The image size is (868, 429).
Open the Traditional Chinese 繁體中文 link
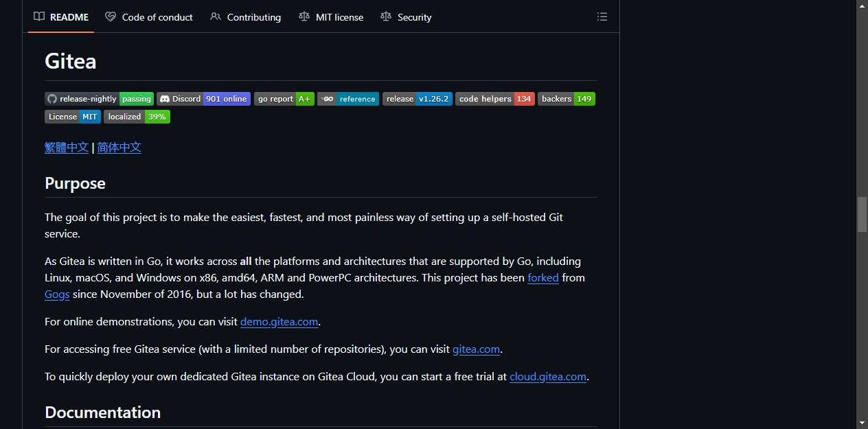67,147
